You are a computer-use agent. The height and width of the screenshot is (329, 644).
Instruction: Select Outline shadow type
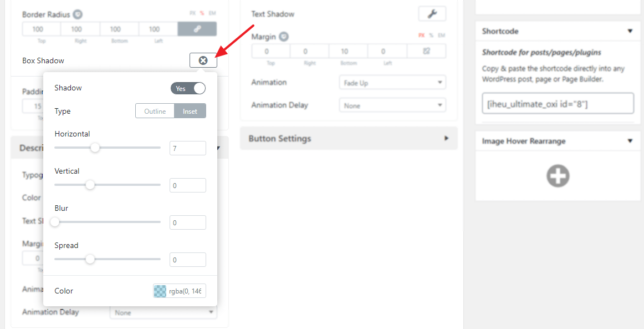point(155,111)
